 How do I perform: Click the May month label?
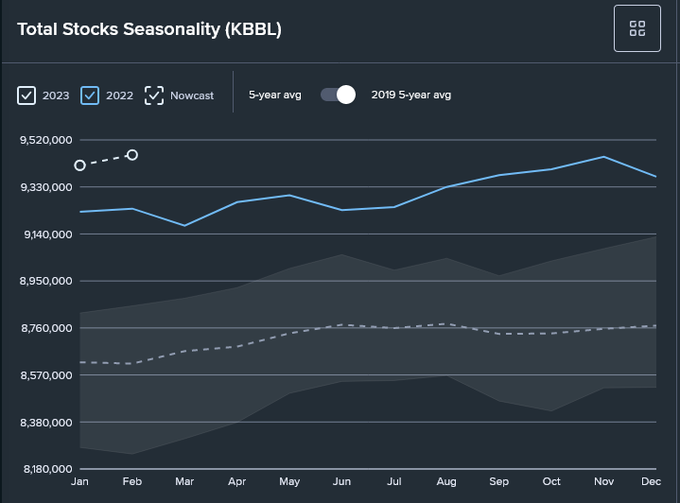290,482
